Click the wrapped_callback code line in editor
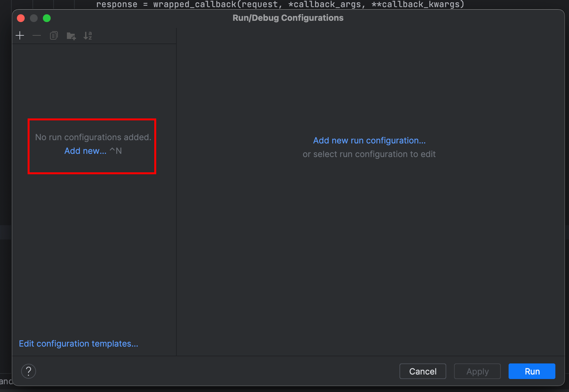 point(280,4)
